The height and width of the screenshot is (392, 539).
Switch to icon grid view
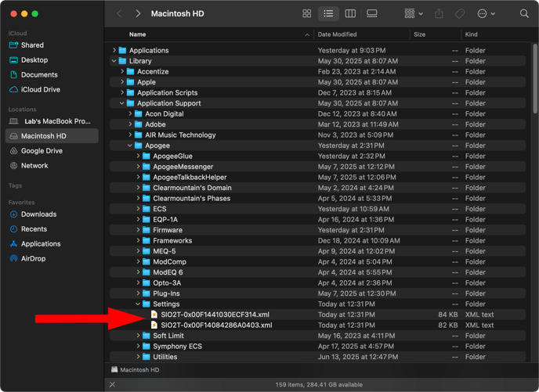tap(306, 13)
